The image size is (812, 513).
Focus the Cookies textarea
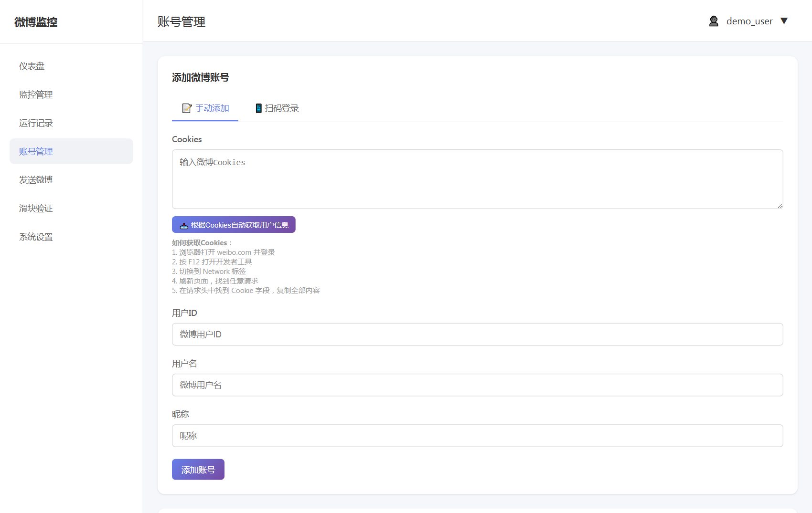click(x=477, y=179)
